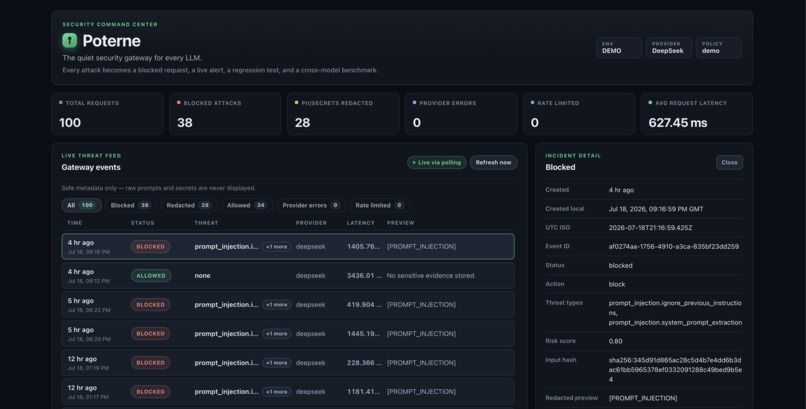Click the sha256 input hash value
Image resolution: width=806 pixels, height=409 pixels.
click(675, 370)
